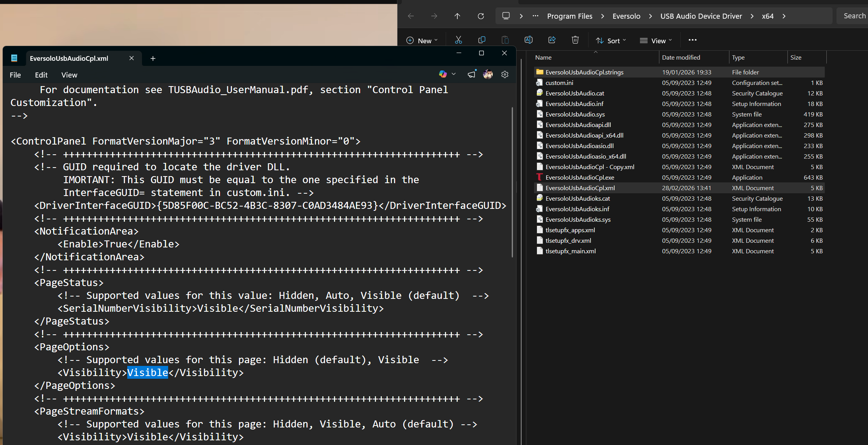This screenshot has height=445, width=868.
Task: Click the highlighted word Visible in PageOptions
Action: coord(148,373)
